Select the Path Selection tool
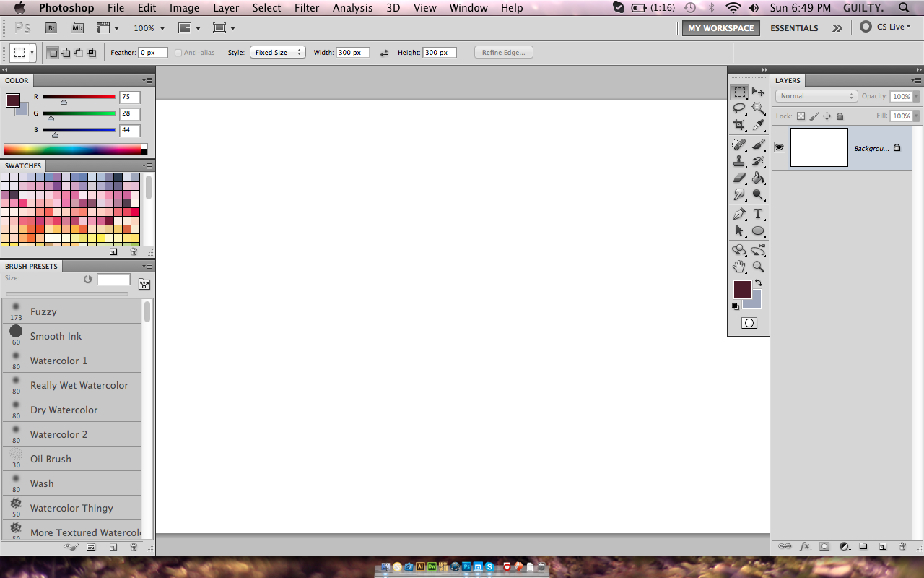The height and width of the screenshot is (578, 924). pyautogui.click(x=739, y=230)
